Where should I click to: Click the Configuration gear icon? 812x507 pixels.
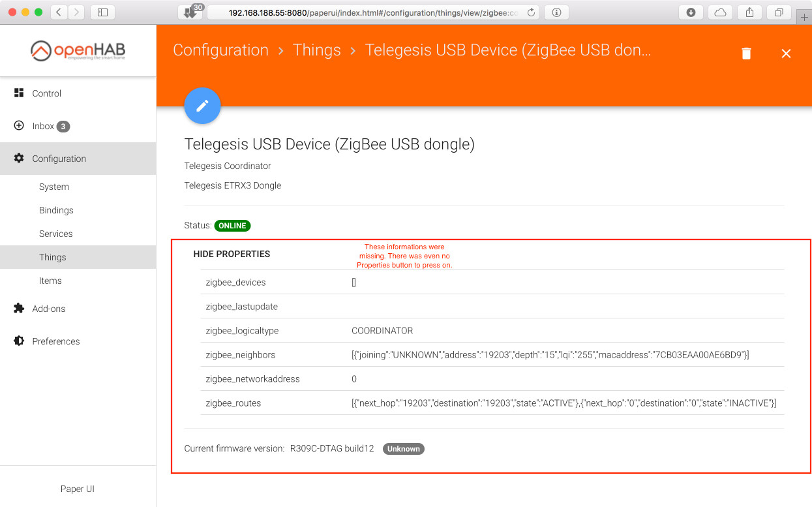click(x=19, y=158)
